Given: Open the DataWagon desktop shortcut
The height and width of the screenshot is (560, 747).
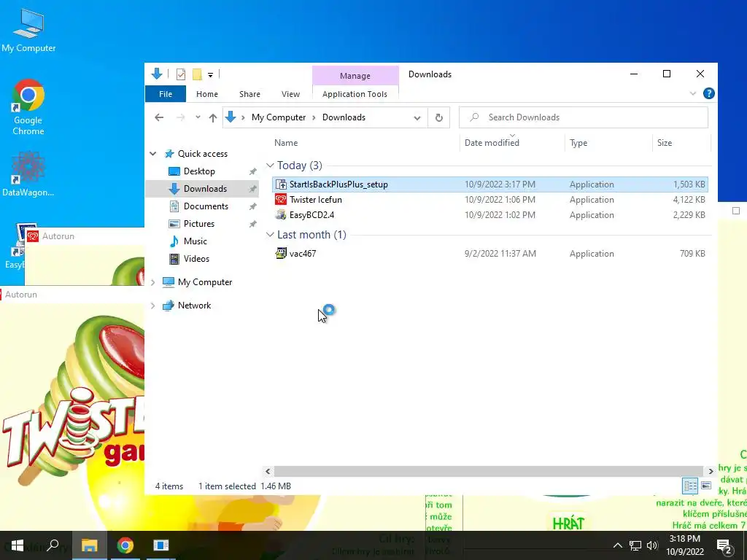Looking at the screenshot, I should pos(28,174).
